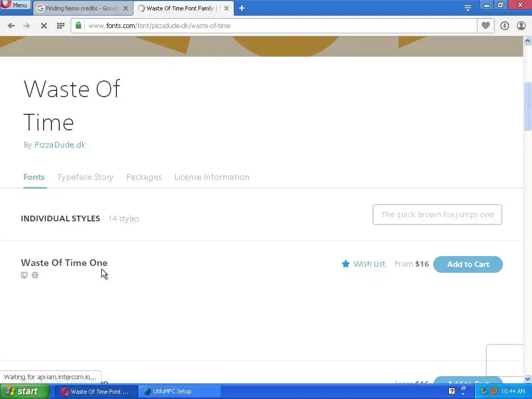Select the Fonts tab

click(34, 177)
